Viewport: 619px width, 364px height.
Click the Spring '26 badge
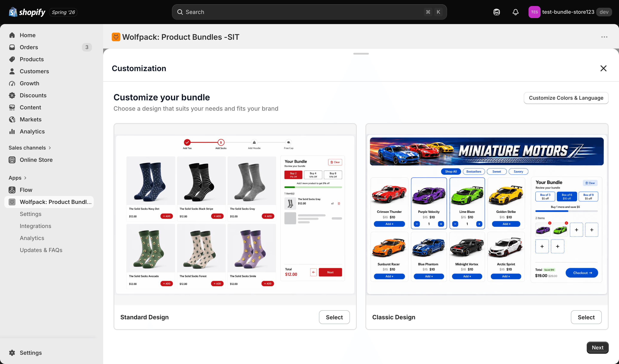(63, 12)
